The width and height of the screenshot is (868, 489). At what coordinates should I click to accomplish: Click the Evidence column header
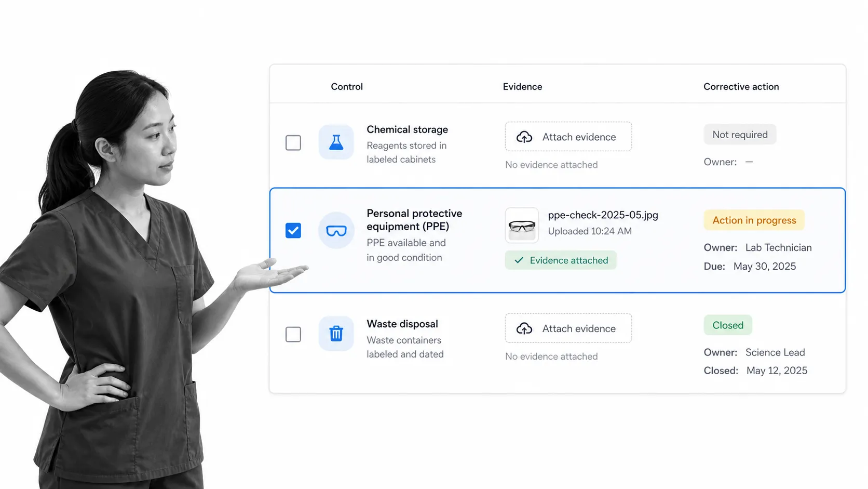(x=522, y=87)
